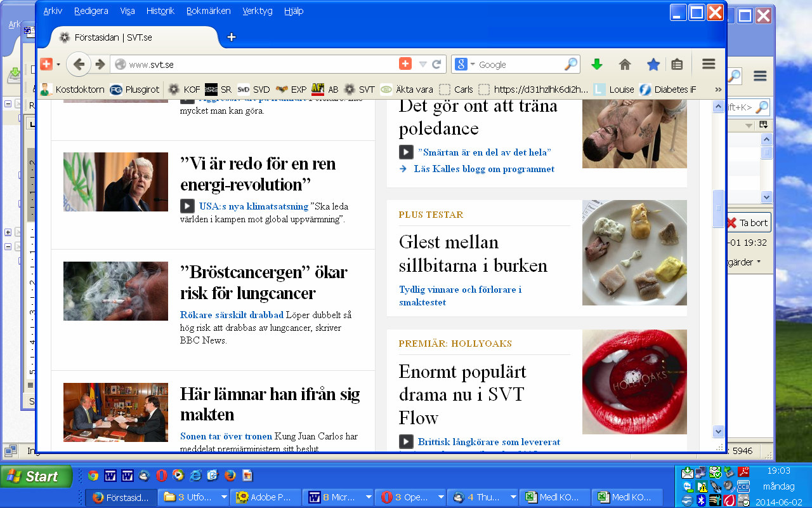Image resolution: width=812 pixels, height=508 pixels.
Task: Open the Hjälp menu
Action: coord(294,11)
